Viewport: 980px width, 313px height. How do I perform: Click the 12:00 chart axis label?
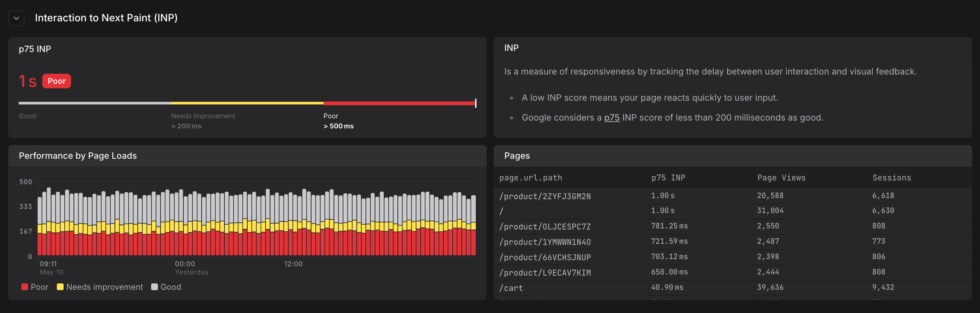click(293, 264)
